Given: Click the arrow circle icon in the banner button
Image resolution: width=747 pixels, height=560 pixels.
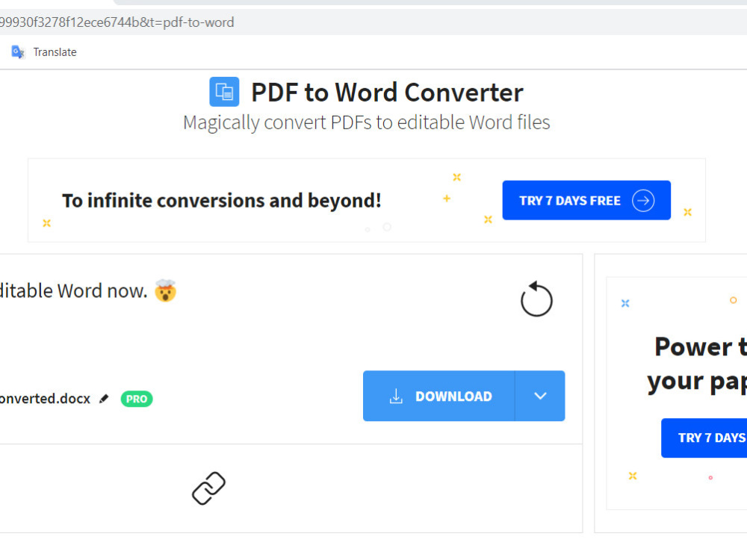Looking at the screenshot, I should point(643,200).
